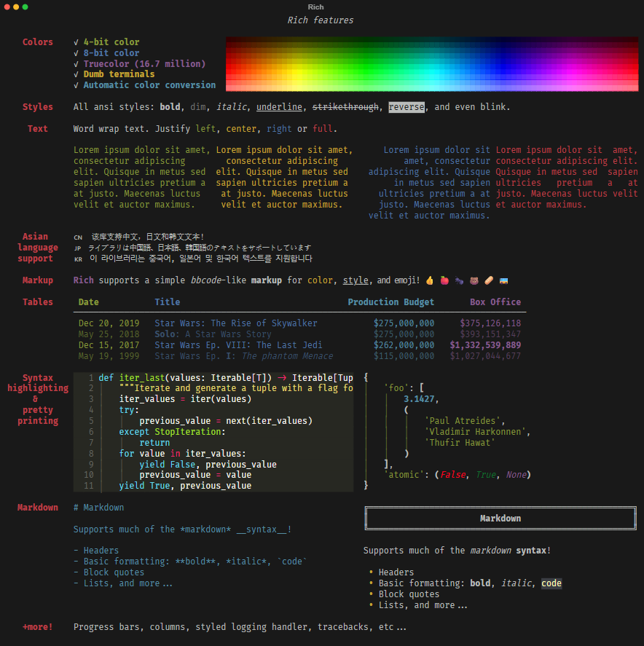Image resolution: width=644 pixels, height=646 pixels.
Task: Click the check mark beside Dumb terminals
Action: (76, 74)
